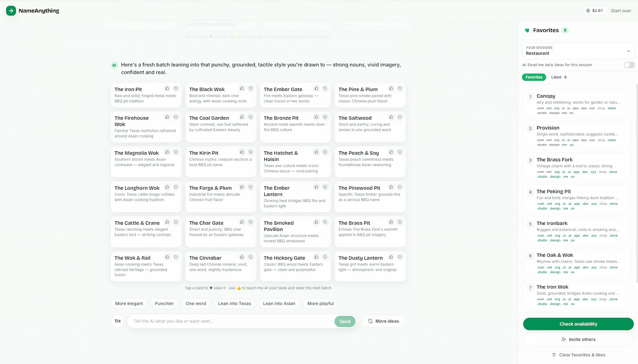Image resolution: width=638 pixels, height=364 pixels.
Task: Select The Oak & Wok favorite
Action: 578,264
